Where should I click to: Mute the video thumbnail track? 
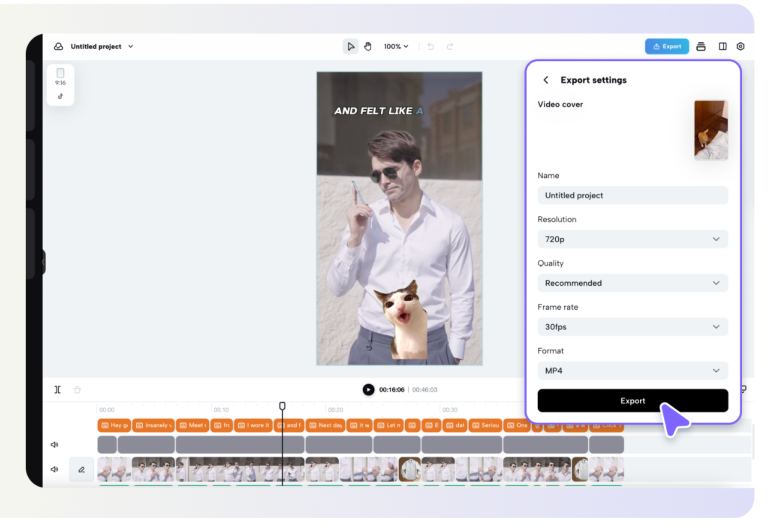(x=55, y=469)
